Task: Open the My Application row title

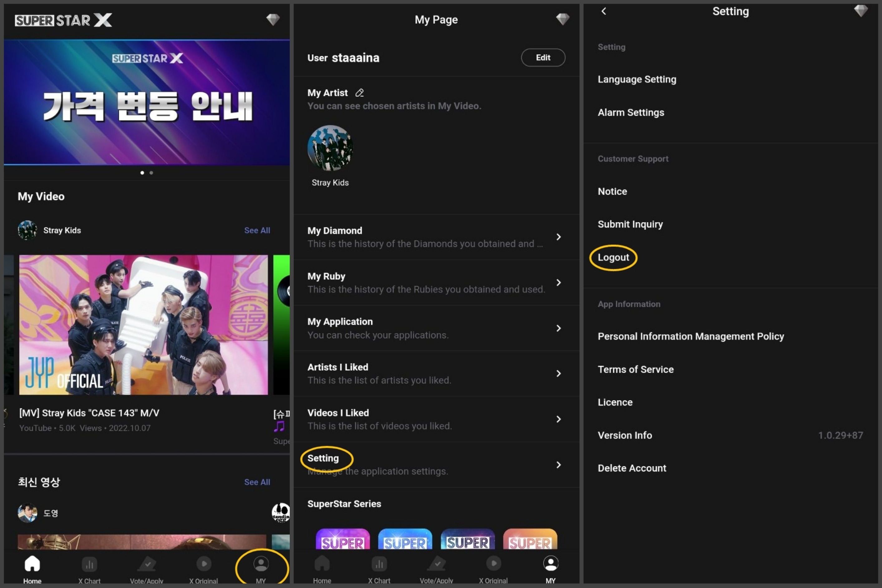Action: (340, 322)
